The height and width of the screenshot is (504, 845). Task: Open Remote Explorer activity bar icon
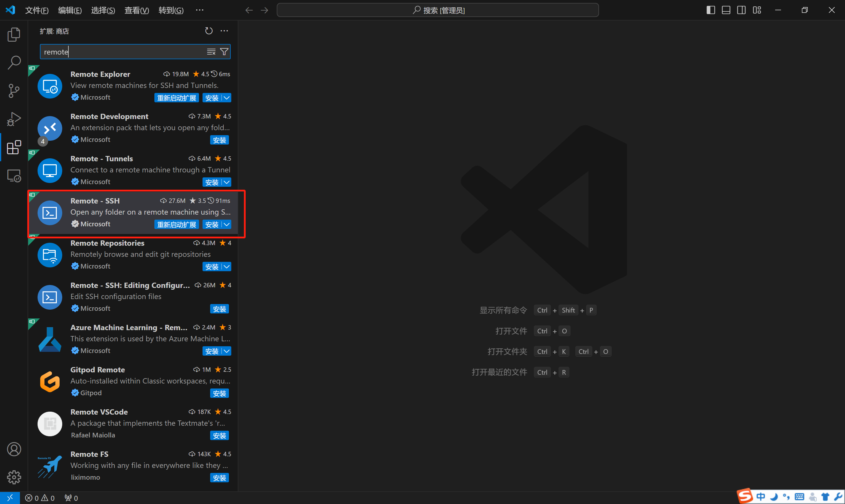[14, 176]
